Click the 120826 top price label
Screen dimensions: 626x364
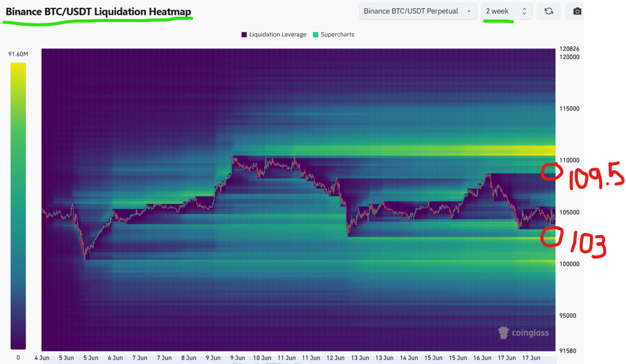click(x=569, y=49)
